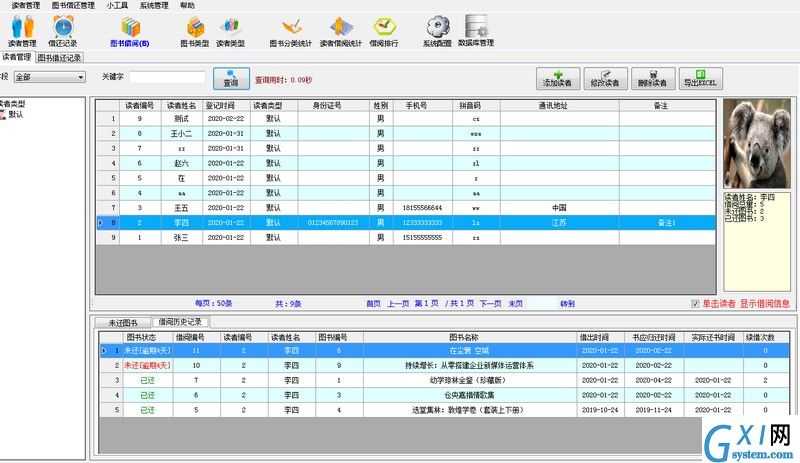Click the 登记时间 column header
This screenshot has width=800, height=463.
pos(226,106)
